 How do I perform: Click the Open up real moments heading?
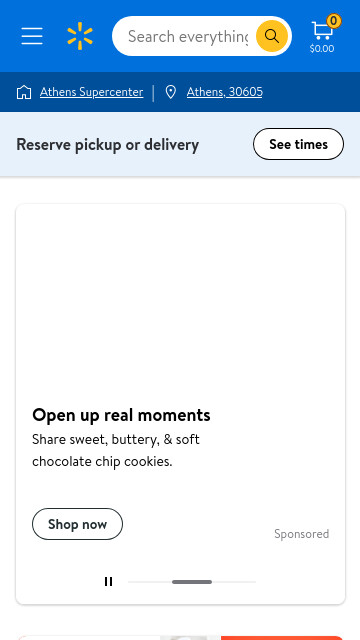tap(121, 415)
